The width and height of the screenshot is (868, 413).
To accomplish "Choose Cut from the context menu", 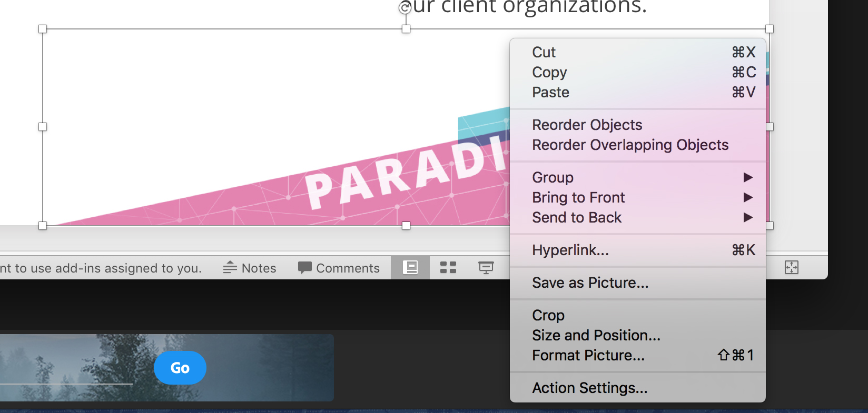I will 637,52.
